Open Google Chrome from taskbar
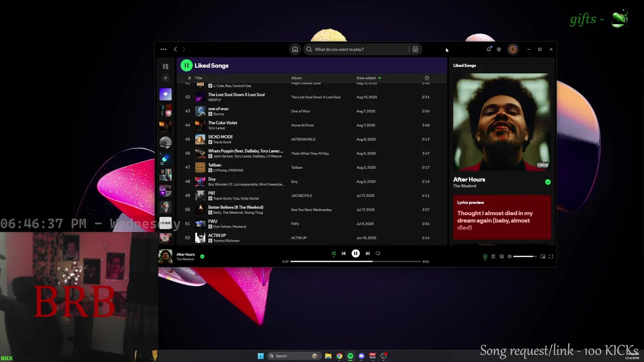The width and height of the screenshot is (644, 362). (x=339, y=356)
